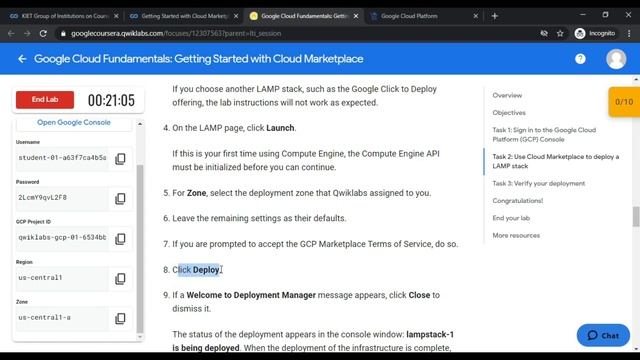Click the Username field student-01-a63f7ca4b5
This screenshot has width=640, height=360.
[62, 158]
